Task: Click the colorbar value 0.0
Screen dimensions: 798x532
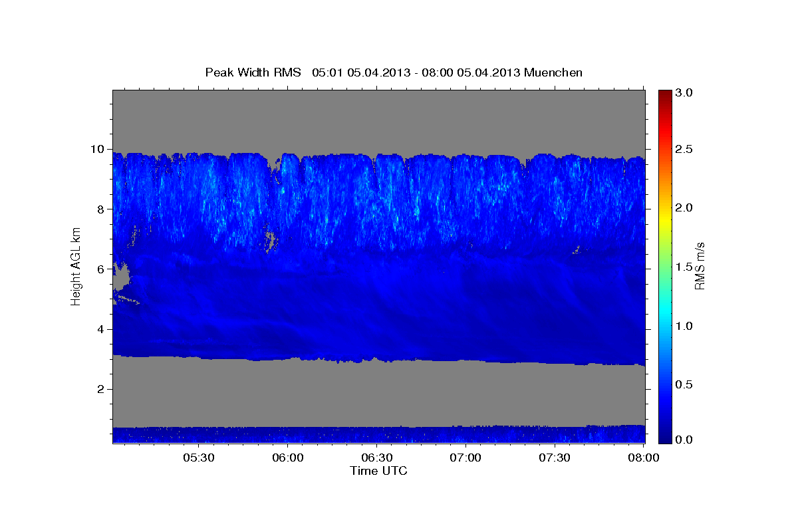Action: (684, 440)
